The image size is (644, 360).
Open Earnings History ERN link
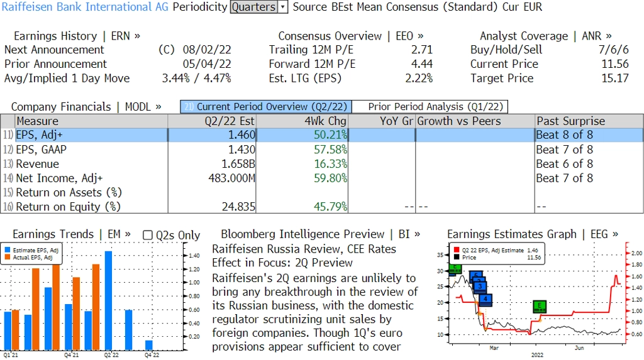tap(77, 36)
